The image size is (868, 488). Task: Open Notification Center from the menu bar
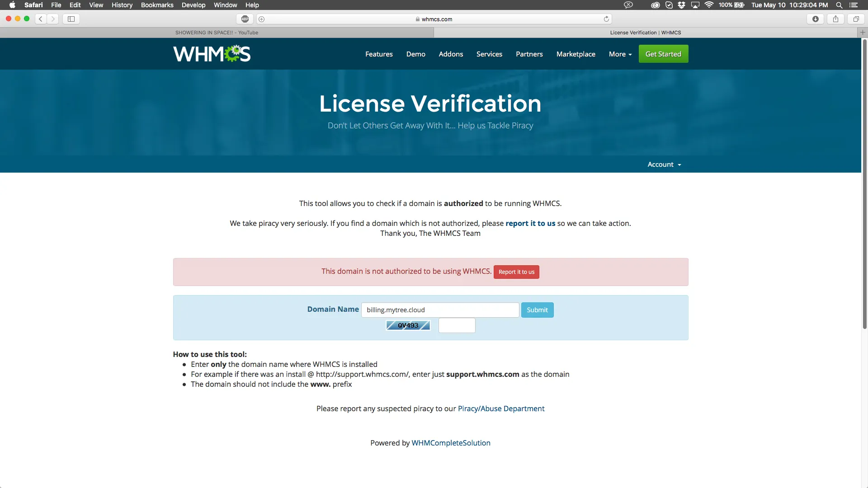pyautogui.click(x=854, y=5)
